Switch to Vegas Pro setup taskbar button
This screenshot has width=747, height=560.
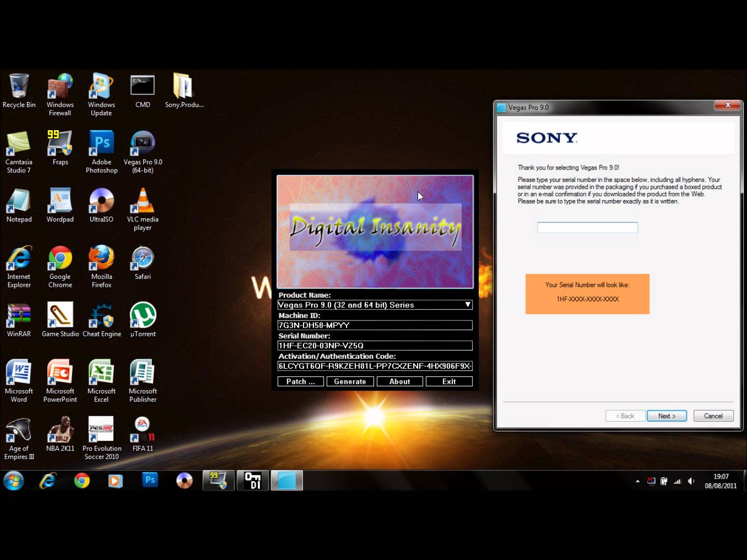(x=287, y=481)
